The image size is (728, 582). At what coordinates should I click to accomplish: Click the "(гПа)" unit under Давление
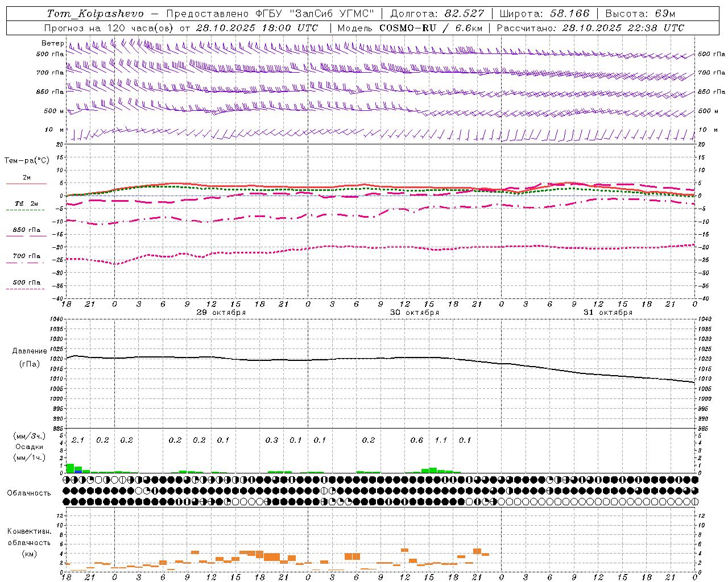30,364
